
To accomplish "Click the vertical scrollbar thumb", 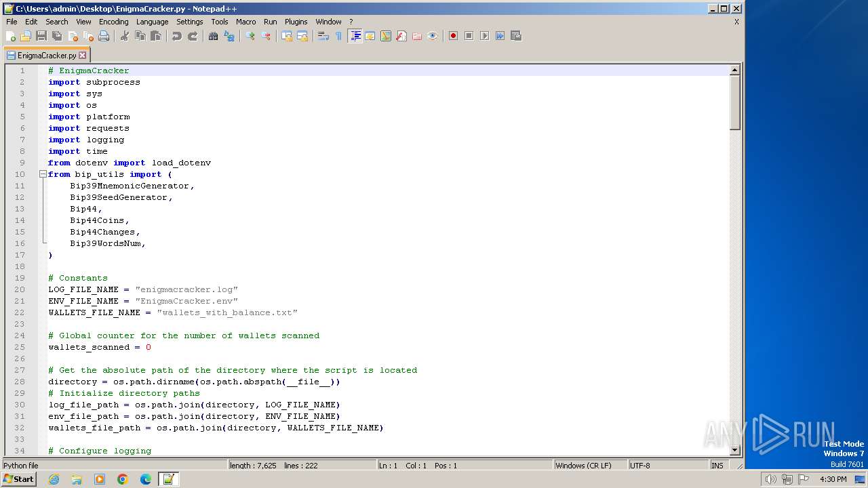I will (x=734, y=102).
